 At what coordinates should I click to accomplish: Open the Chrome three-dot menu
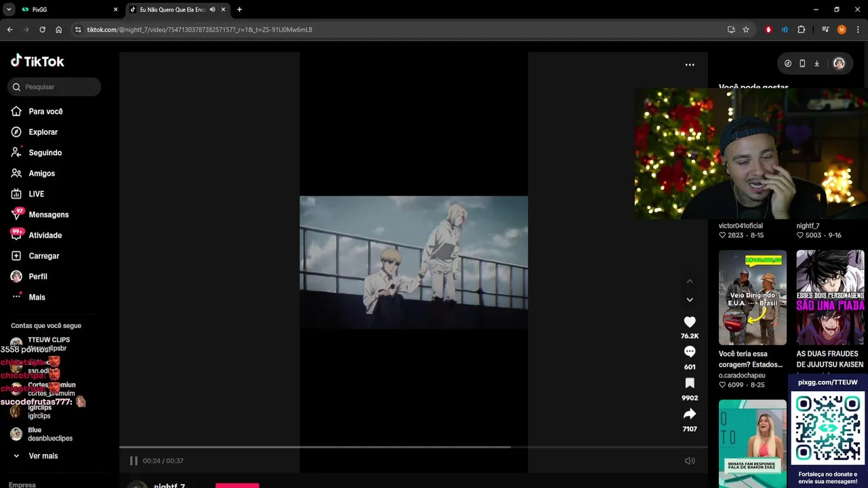(858, 30)
